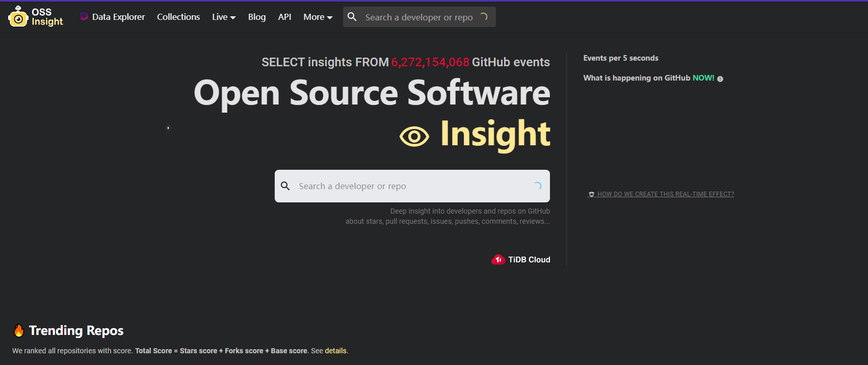This screenshot has height=365, width=868.
Task: Click the magnifier icon in navbar search
Action: click(352, 17)
